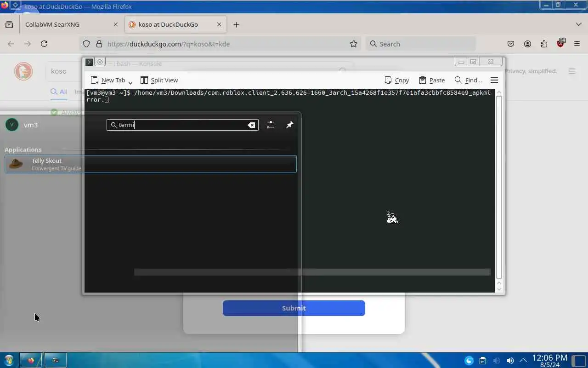Close the CollabVM SearXNG tab
This screenshot has width=588, height=368.
[115, 24]
